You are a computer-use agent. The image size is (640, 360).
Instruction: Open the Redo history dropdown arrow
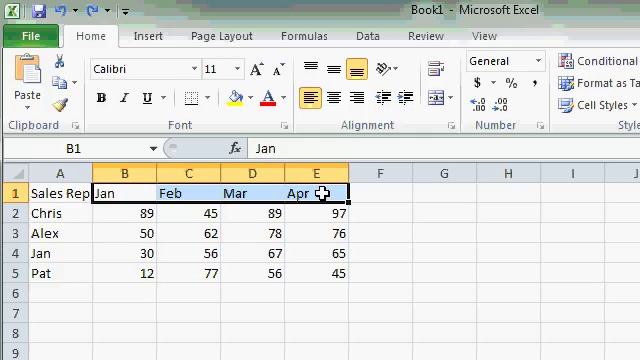tap(107, 11)
